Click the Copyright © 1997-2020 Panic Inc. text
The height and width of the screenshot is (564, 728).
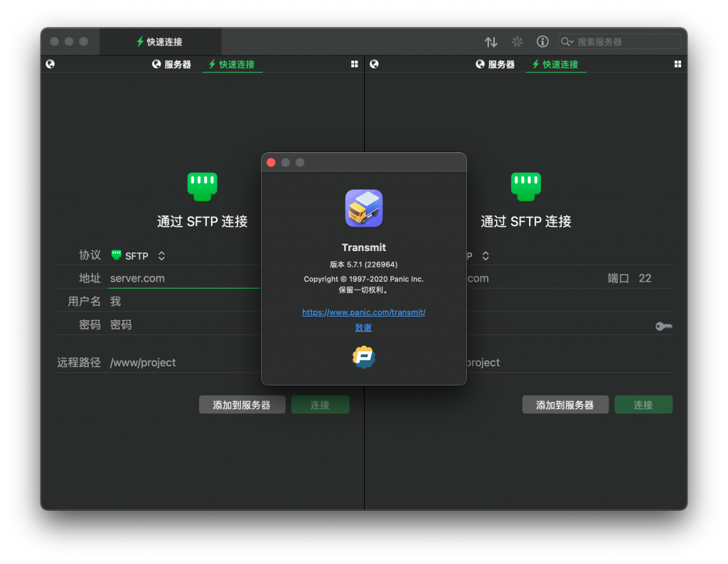pos(363,280)
